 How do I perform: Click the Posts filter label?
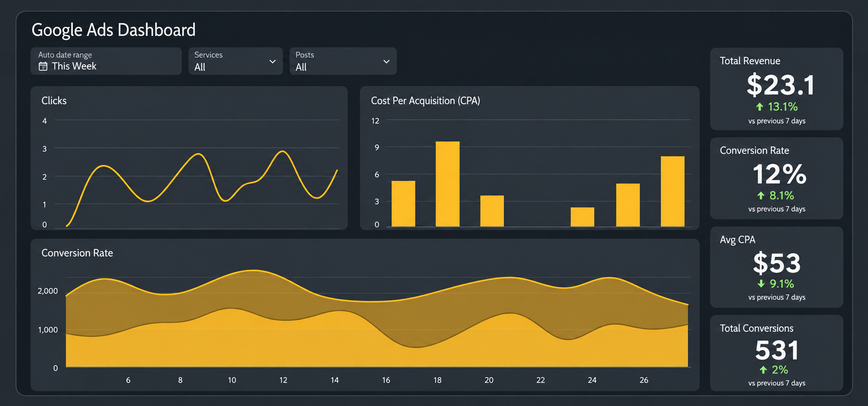tap(305, 55)
